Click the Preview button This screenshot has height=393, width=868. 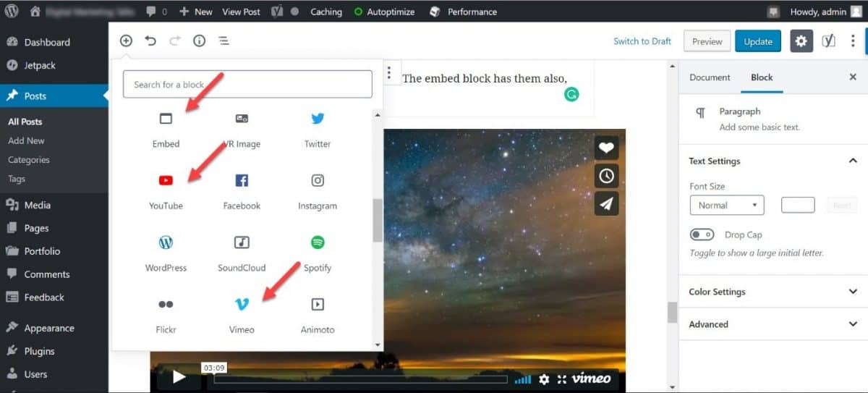(x=706, y=41)
